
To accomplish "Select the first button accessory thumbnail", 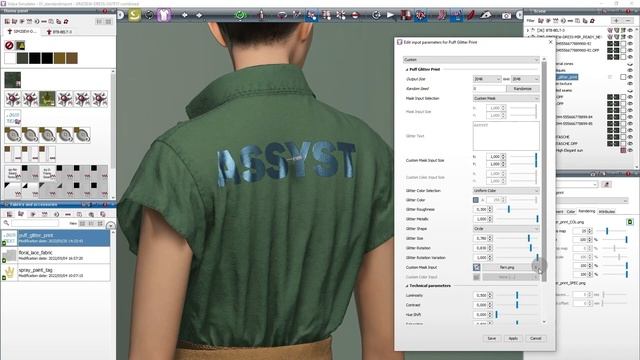I will click(x=13, y=135).
